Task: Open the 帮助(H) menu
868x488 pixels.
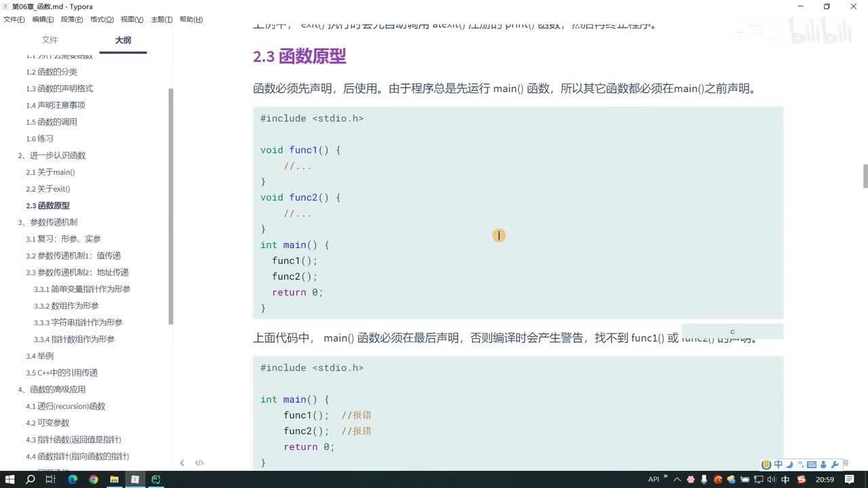Action: [191, 20]
